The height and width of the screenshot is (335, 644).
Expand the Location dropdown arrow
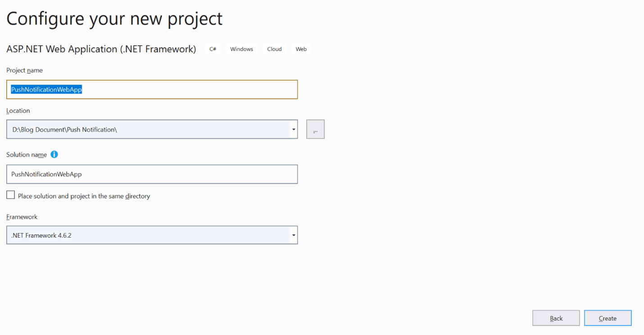tap(293, 130)
